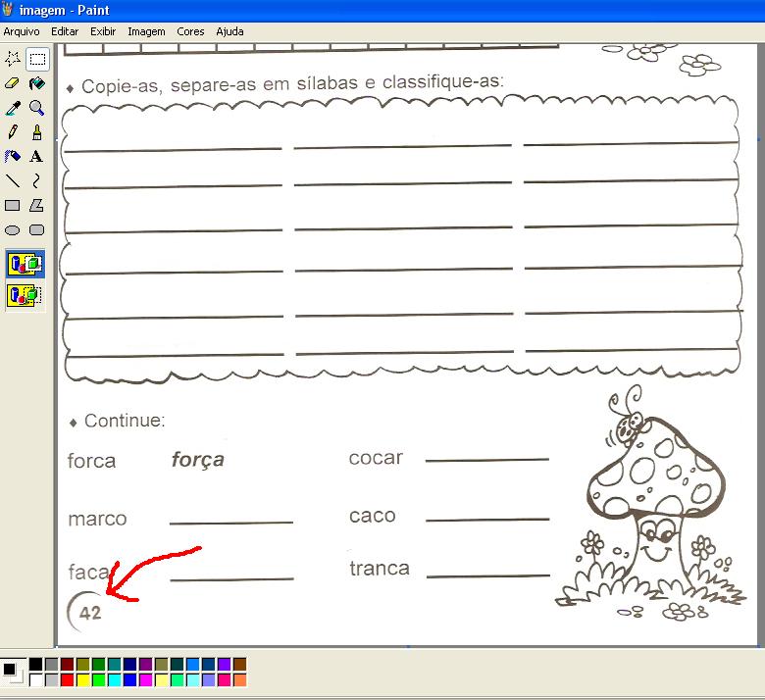The width and height of the screenshot is (765, 700).
Task: Select the rectangular Select tool
Action: [x=37, y=59]
